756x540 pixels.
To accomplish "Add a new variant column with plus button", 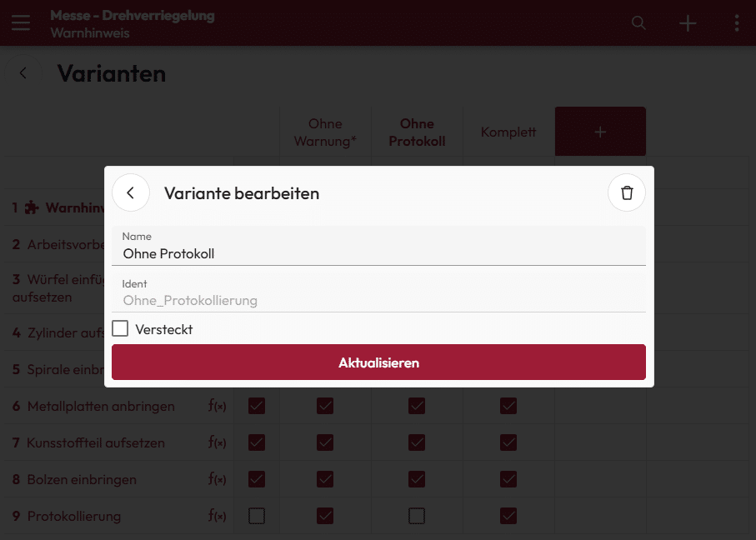I will pyautogui.click(x=600, y=132).
